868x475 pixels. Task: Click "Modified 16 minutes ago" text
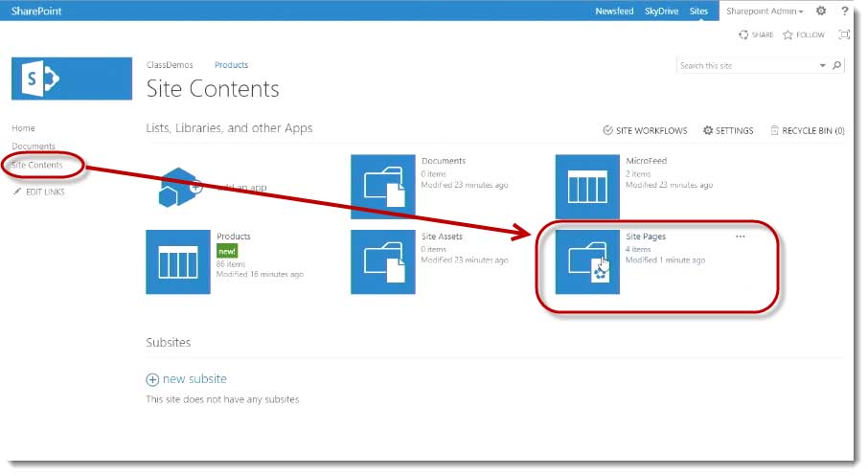tap(260, 274)
